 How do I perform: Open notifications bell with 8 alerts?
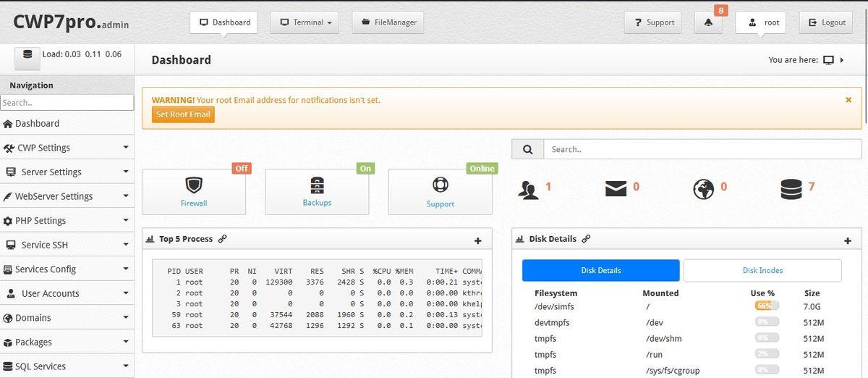click(x=708, y=22)
